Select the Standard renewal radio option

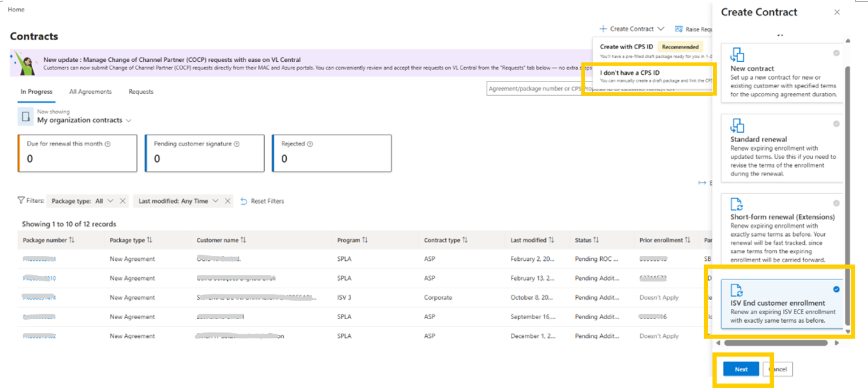(836, 124)
